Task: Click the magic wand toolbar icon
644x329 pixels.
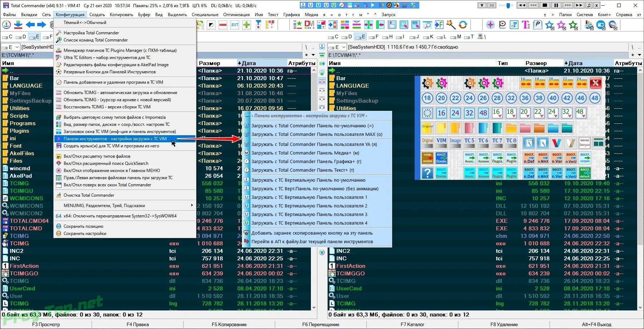Action: (451, 25)
